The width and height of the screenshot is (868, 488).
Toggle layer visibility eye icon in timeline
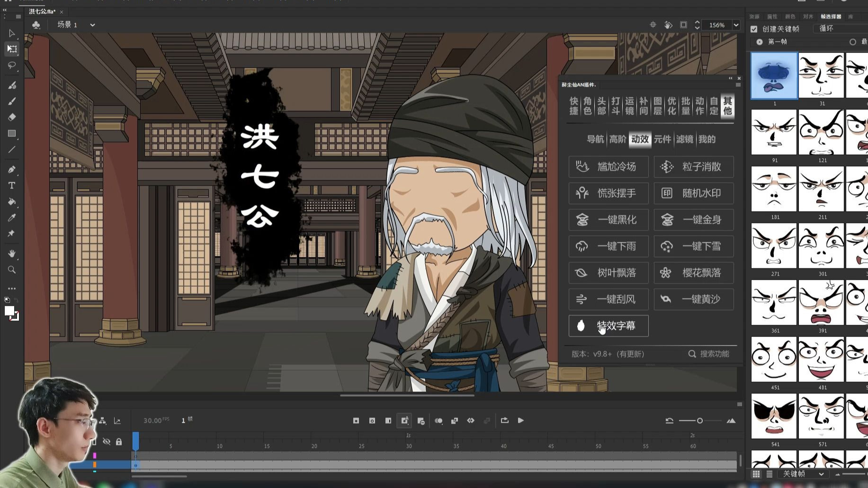pos(107,442)
